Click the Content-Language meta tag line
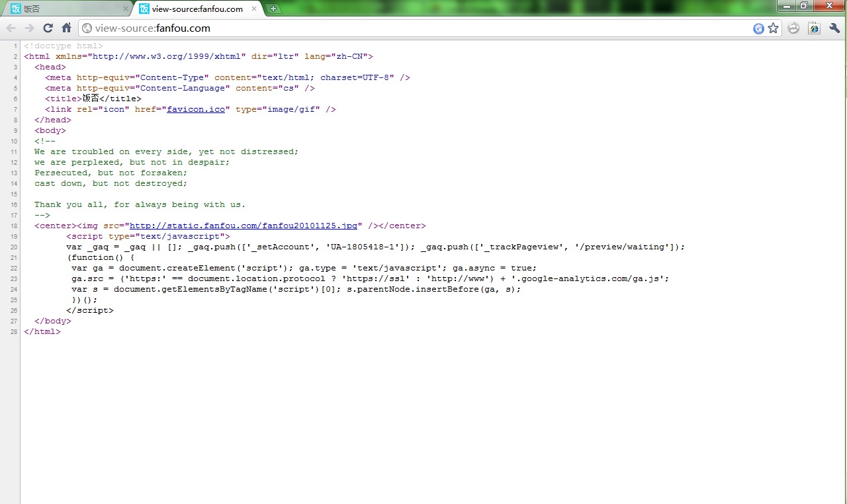Image resolution: width=847 pixels, height=504 pixels. click(180, 88)
